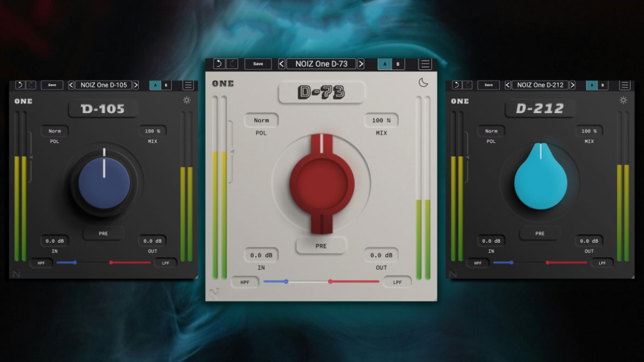Click the redo arrow on D-105
Screen dimensions: 644x362
pyautogui.click(x=30, y=85)
